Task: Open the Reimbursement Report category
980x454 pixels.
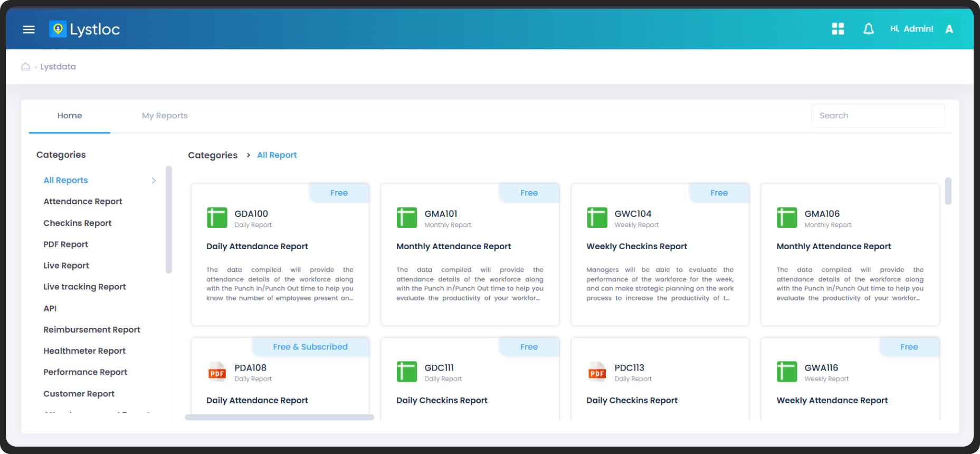Action: tap(92, 329)
